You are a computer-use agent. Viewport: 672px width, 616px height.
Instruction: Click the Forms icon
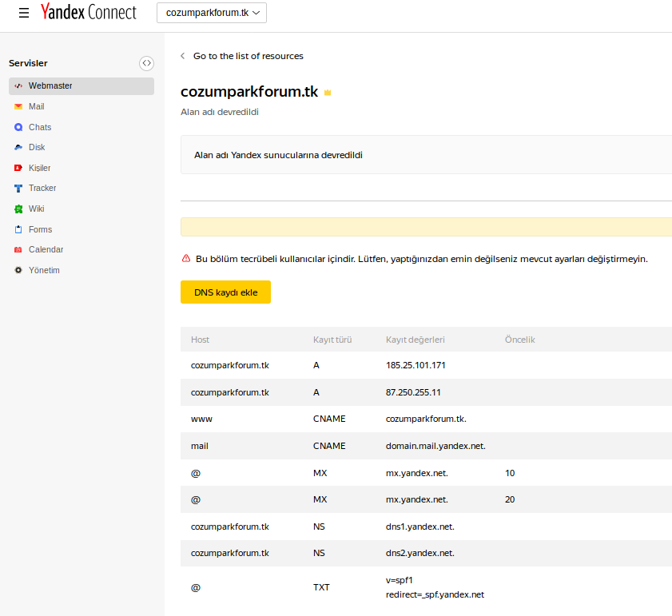[18, 229]
